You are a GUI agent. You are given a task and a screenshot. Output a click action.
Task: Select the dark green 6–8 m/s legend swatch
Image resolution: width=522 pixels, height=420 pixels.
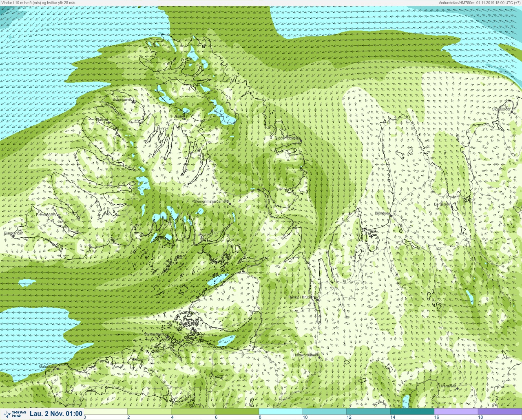(237, 411)
